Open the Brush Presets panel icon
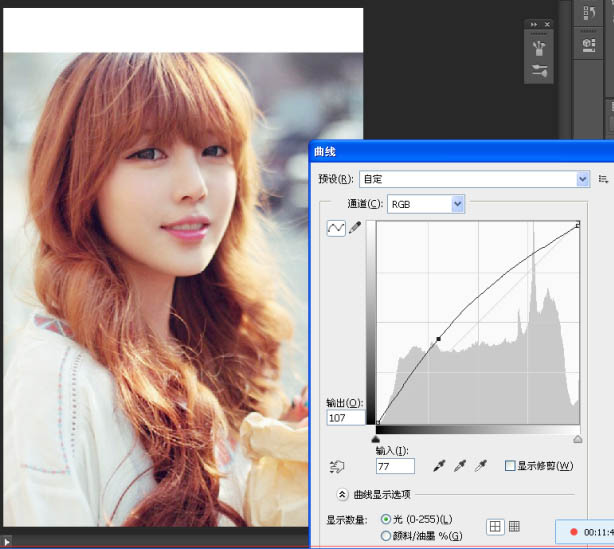This screenshot has height=549, width=614. tap(540, 71)
